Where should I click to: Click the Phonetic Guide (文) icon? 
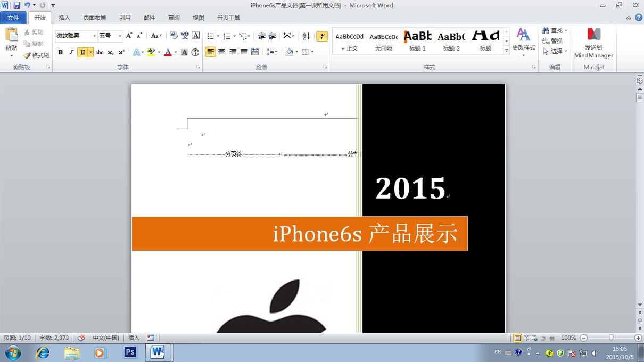(185, 36)
